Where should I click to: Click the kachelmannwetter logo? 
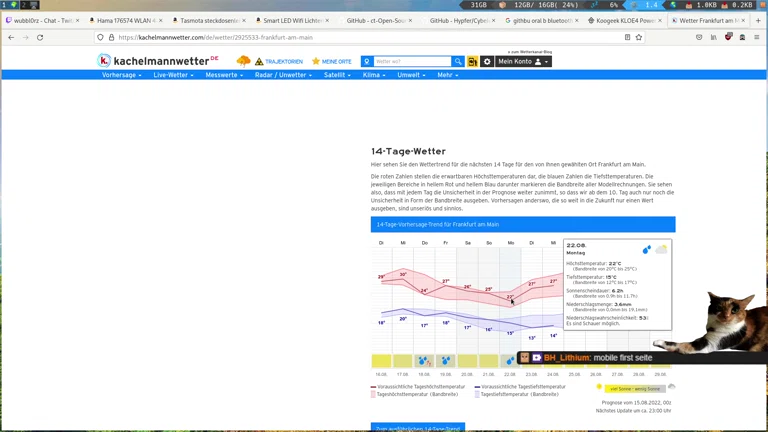point(158,61)
